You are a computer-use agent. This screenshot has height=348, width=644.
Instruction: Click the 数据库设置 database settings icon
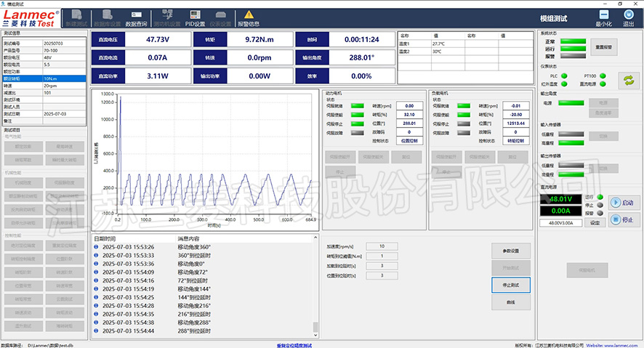click(107, 19)
